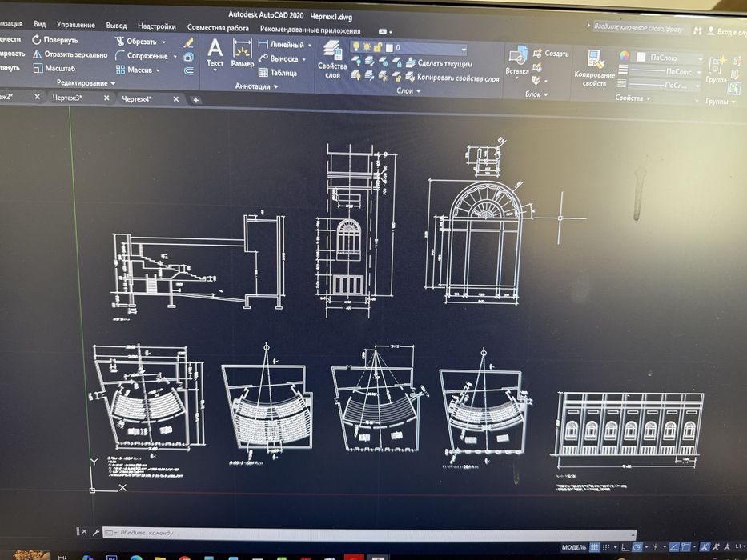Select the Offset icon in Редактирование panel
The height and width of the screenshot is (560, 747).
click(x=189, y=71)
